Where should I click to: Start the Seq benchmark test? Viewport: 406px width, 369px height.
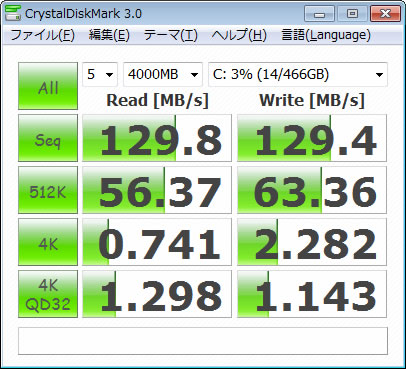(48, 138)
